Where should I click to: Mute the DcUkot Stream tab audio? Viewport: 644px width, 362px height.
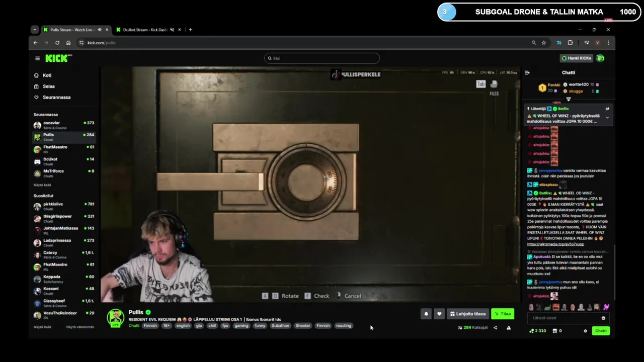[x=172, y=30]
